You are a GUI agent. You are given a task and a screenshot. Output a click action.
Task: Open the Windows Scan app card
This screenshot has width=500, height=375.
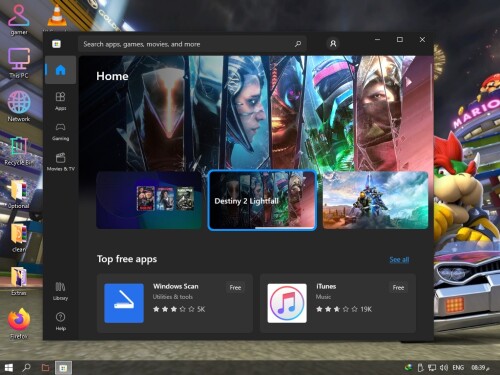tap(175, 303)
